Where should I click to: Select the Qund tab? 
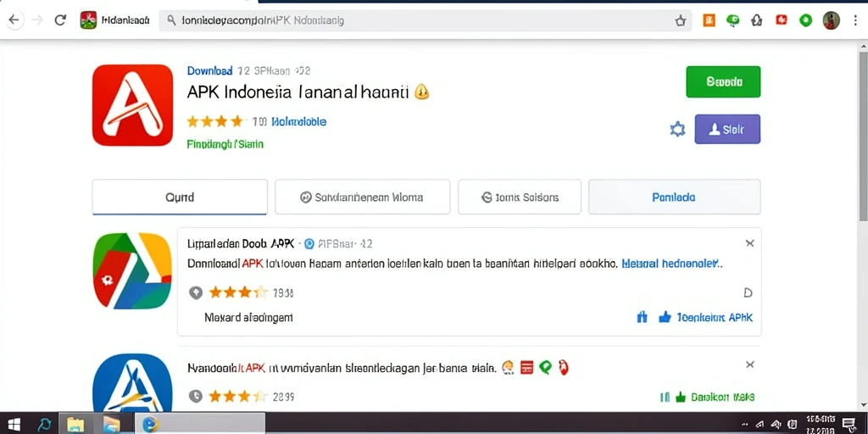[180, 197]
